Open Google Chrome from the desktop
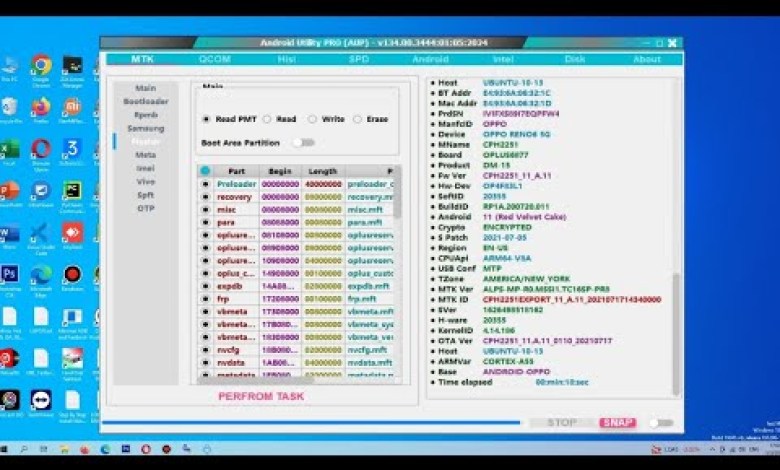Screen dimensions: 780x470 click(x=41, y=66)
